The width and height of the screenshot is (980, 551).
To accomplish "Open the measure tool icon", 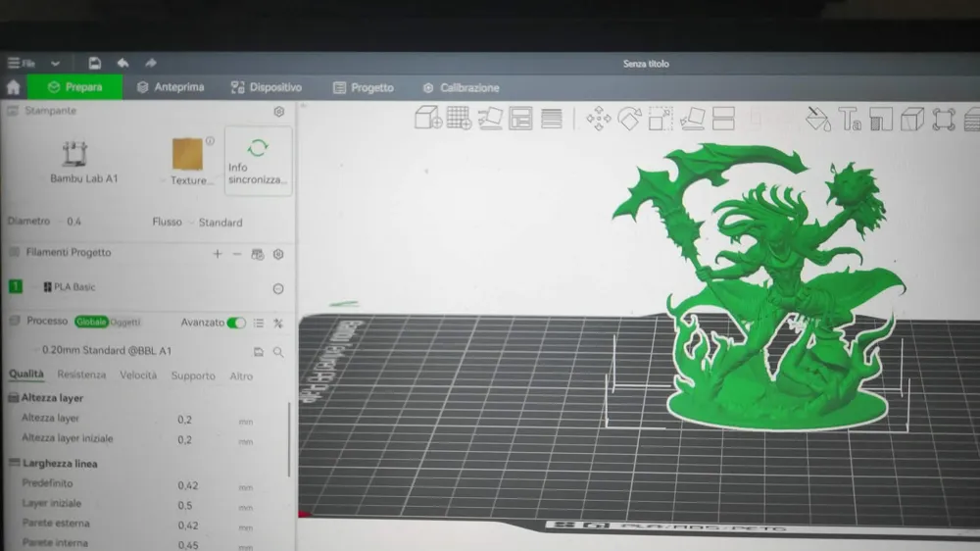I will point(881,119).
